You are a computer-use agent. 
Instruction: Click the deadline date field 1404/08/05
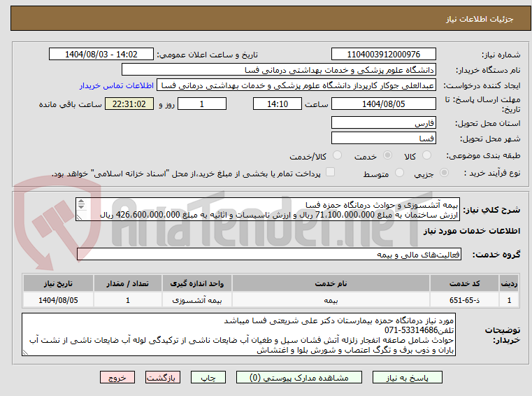(383, 104)
